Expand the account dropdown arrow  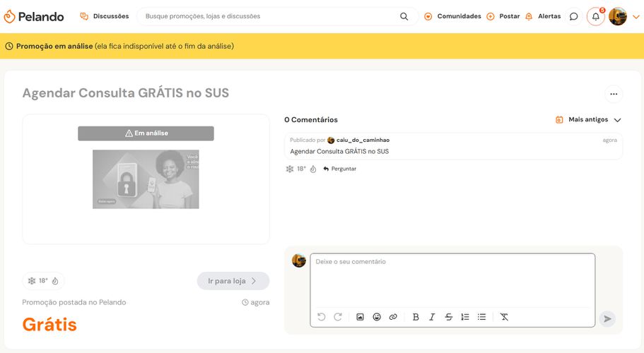point(636,17)
